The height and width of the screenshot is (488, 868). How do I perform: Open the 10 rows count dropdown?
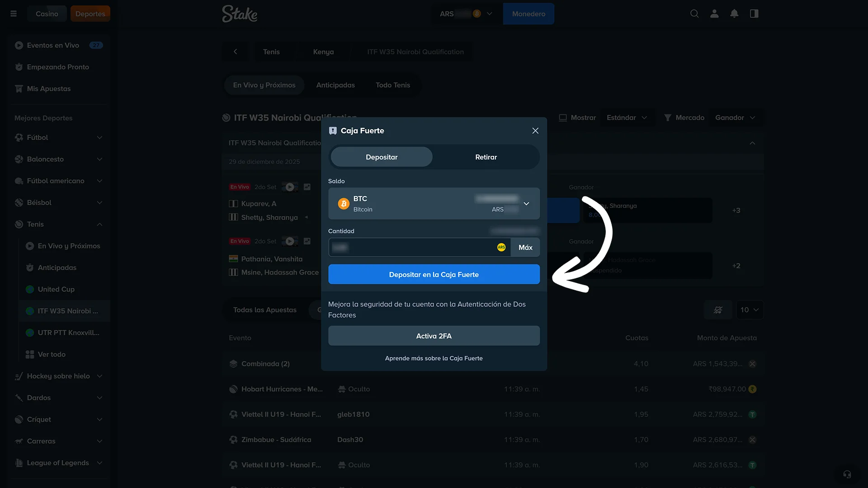click(x=750, y=310)
